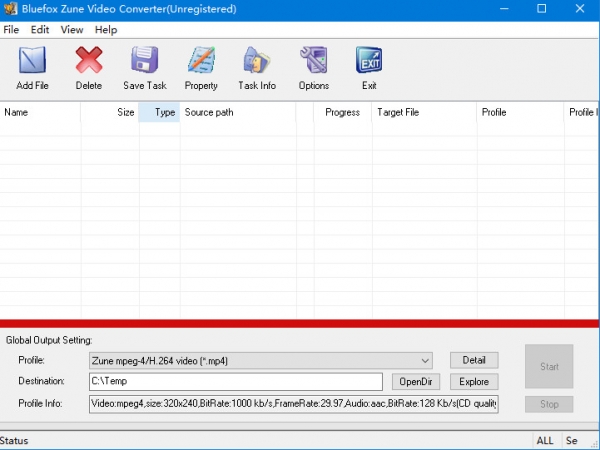The width and height of the screenshot is (600, 450).
Task: Open the Options tools icon
Action: [314, 60]
